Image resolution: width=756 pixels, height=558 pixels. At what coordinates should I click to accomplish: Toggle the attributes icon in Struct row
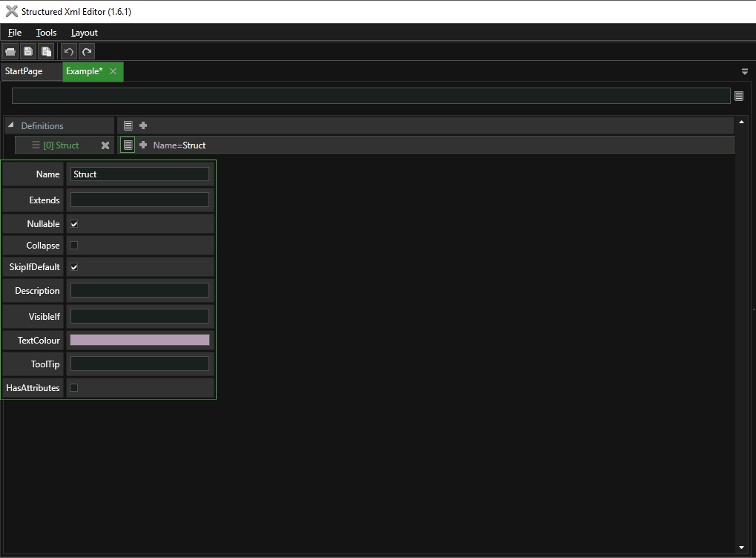(128, 145)
